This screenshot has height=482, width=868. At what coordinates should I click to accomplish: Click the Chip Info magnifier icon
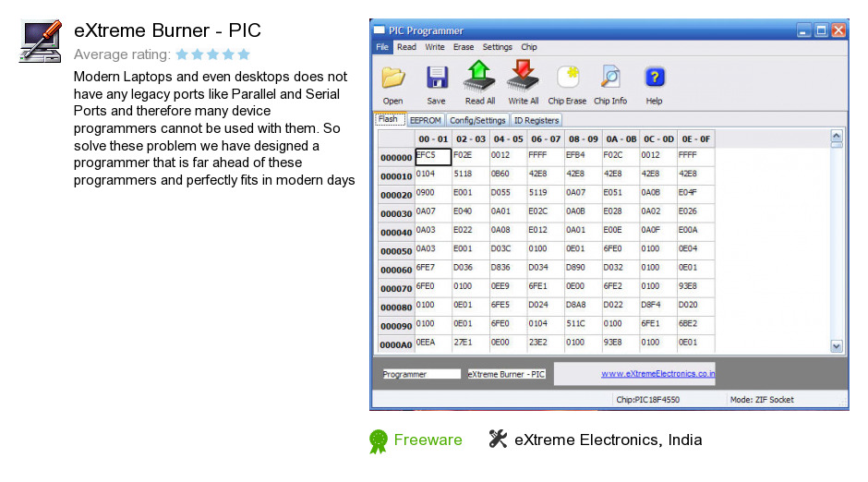610,78
